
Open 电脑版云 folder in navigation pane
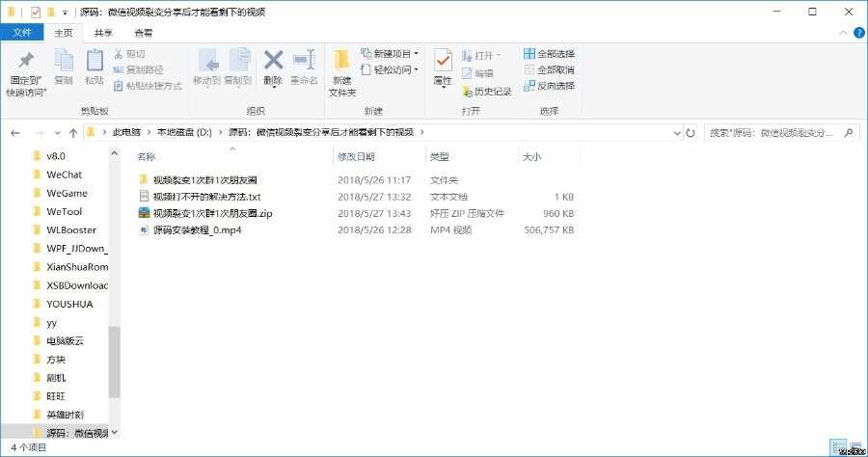click(x=65, y=340)
